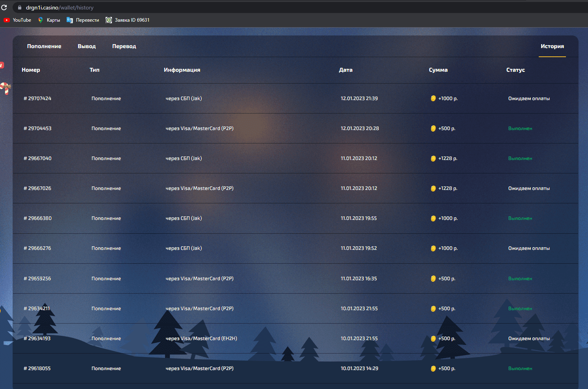Click the lock icon in address bar
This screenshot has height=389, width=588.
(20, 7)
